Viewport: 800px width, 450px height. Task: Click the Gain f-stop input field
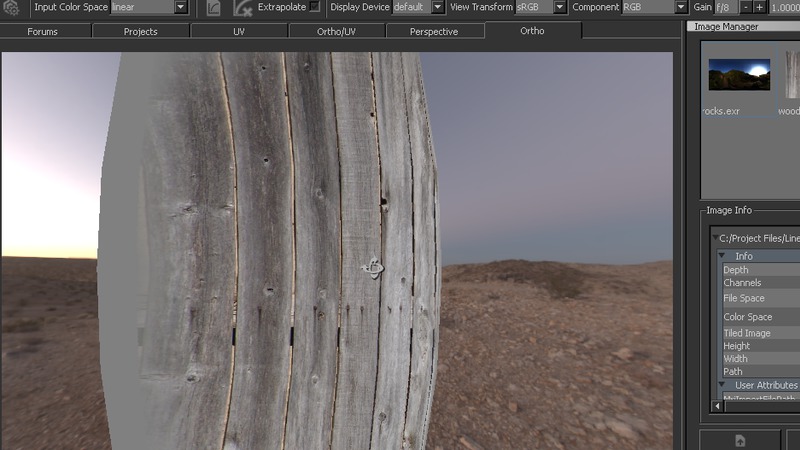pyautogui.click(x=727, y=7)
